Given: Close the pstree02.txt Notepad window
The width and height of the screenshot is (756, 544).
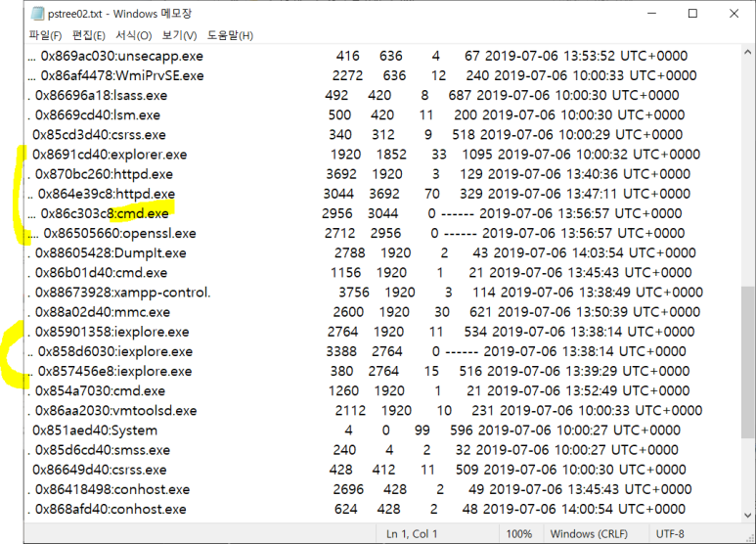Looking at the screenshot, I should pyautogui.click(x=734, y=14).
